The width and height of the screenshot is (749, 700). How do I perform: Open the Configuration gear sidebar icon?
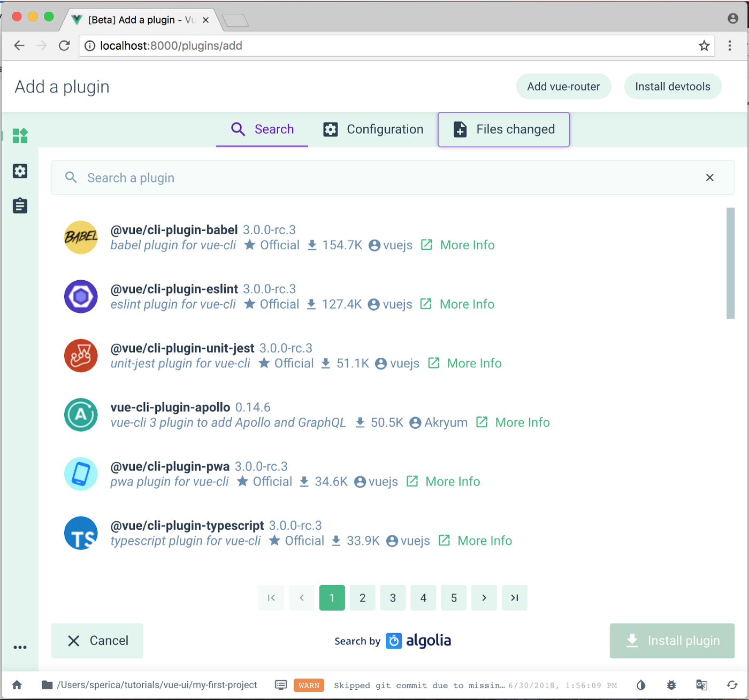[20, 171]
